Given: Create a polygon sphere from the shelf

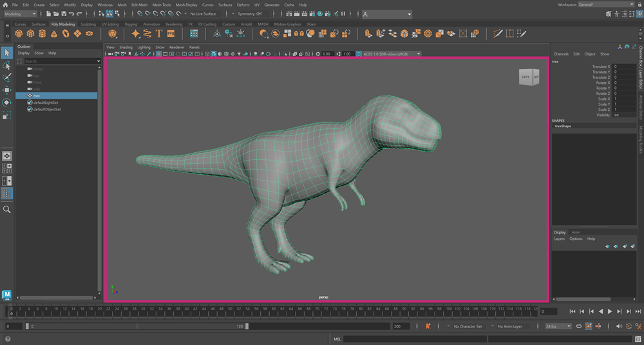Looking at the screenshot, I should tap(20, 34).
